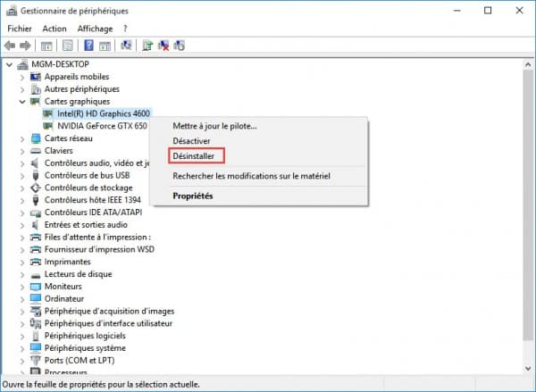Collapse the MGM-DESKTOP root node

coord(10,64)
